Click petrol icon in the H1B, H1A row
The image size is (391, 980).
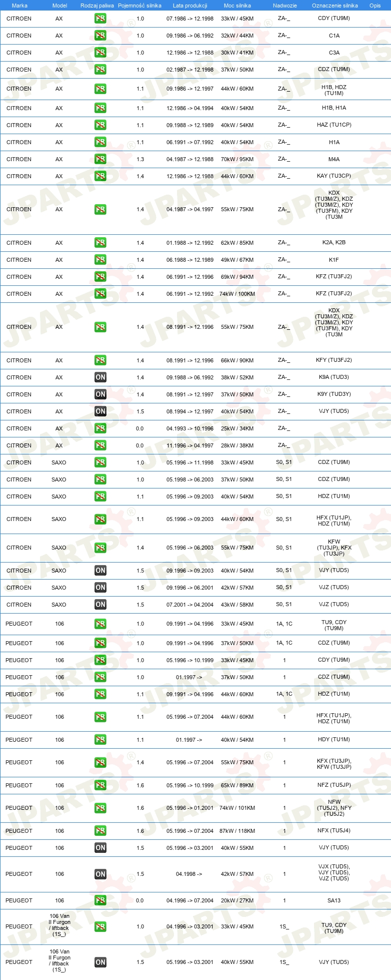click(100, 108)
